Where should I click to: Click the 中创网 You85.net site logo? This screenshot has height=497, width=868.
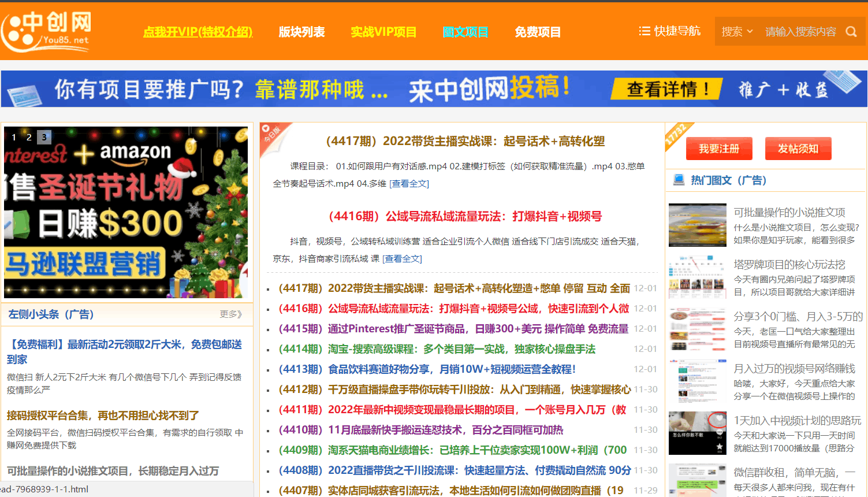[x=46, y=31]
